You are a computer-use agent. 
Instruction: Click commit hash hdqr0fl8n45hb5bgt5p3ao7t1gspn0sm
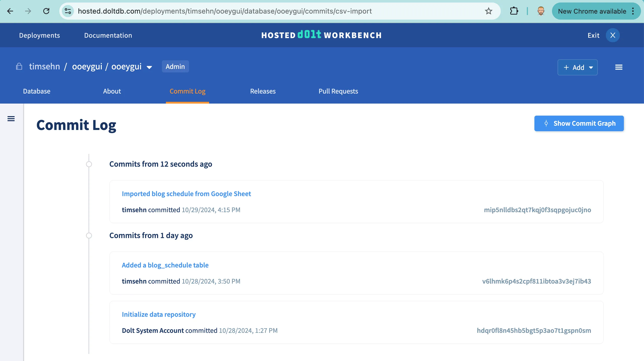534,330
